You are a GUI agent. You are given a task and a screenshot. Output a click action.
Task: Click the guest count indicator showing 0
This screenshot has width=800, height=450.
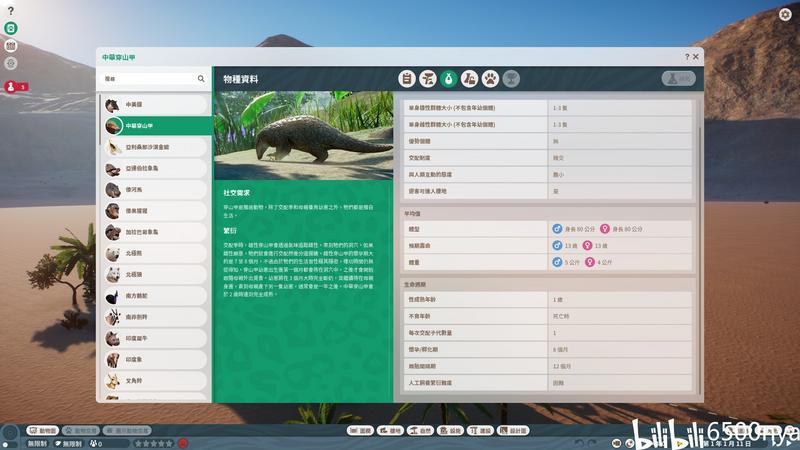coord(96,444)
